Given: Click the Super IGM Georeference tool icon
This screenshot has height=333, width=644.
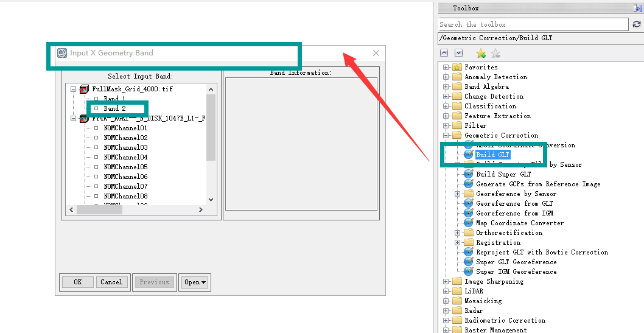Looking at the screenshot, I should point(468,272).
